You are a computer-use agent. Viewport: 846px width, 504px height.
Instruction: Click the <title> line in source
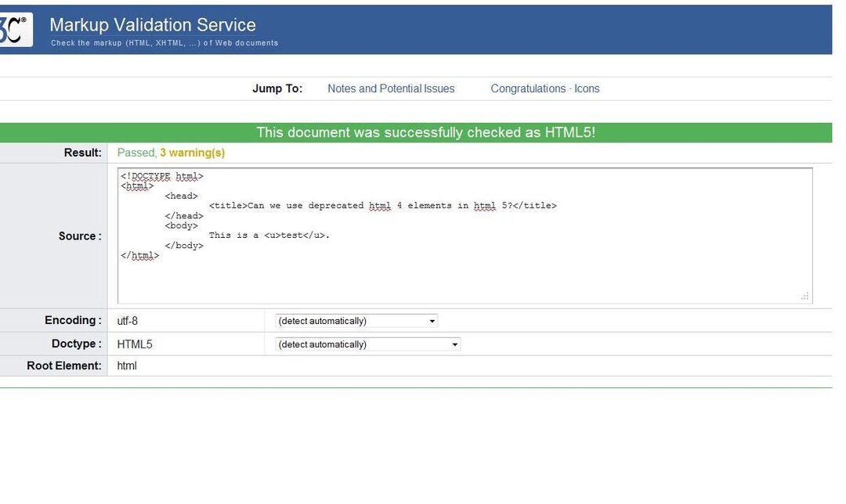click(382, 205)
